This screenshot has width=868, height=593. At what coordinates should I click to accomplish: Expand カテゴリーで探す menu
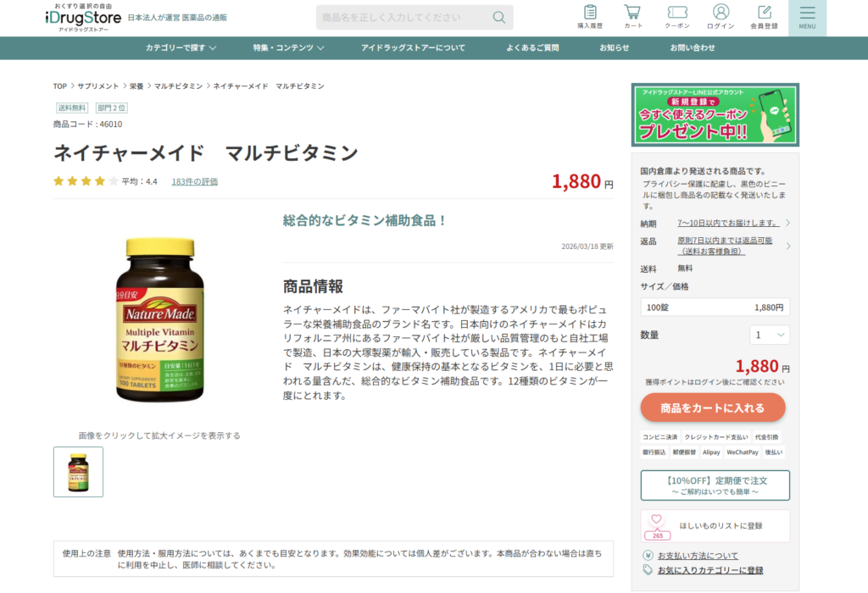(181, 48)
